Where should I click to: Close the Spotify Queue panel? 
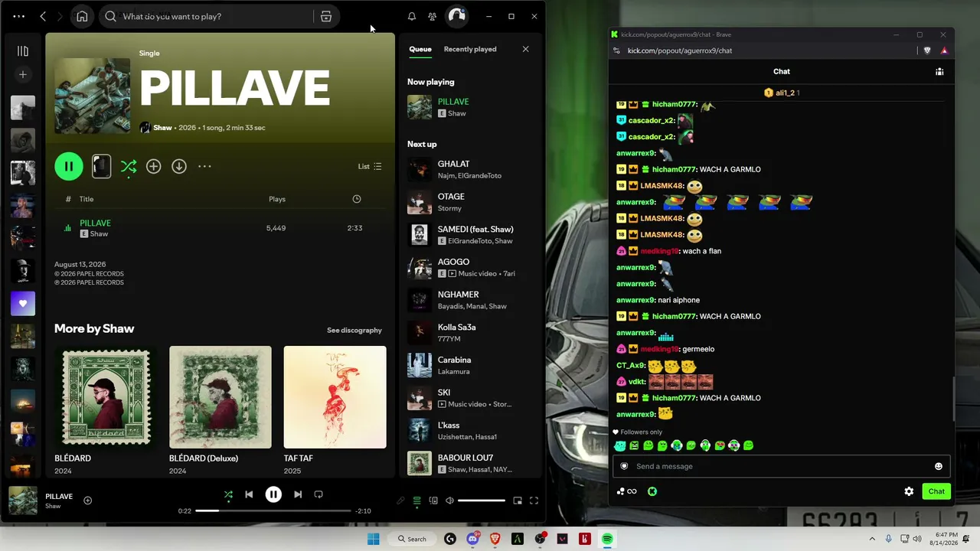pos(525,49)
